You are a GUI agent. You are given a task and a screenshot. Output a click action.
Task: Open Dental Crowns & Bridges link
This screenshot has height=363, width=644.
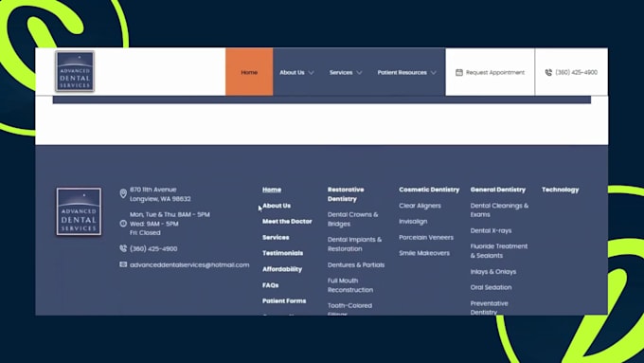coord(353,219)
